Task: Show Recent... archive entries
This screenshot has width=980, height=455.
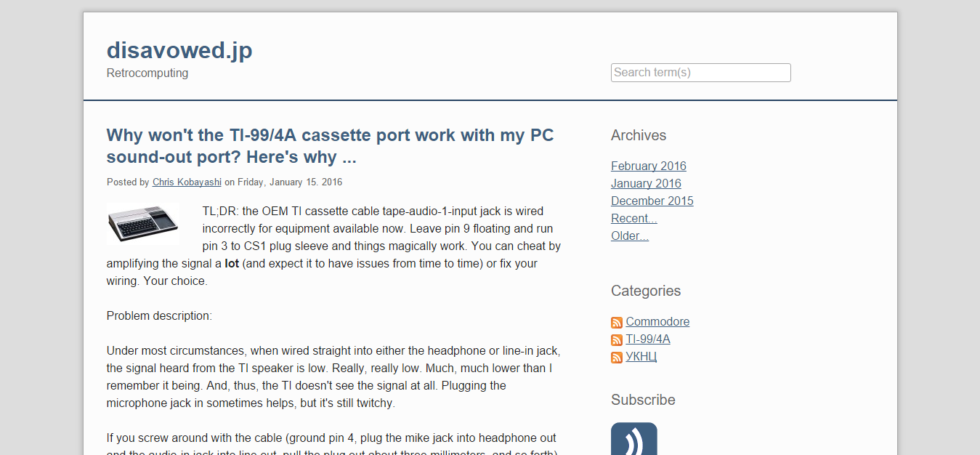Action: coord(634,218)
